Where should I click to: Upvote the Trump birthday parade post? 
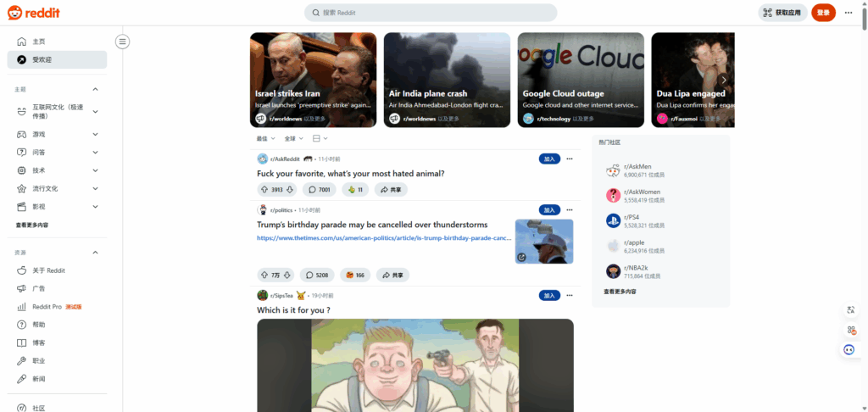[x=264, y=275]
